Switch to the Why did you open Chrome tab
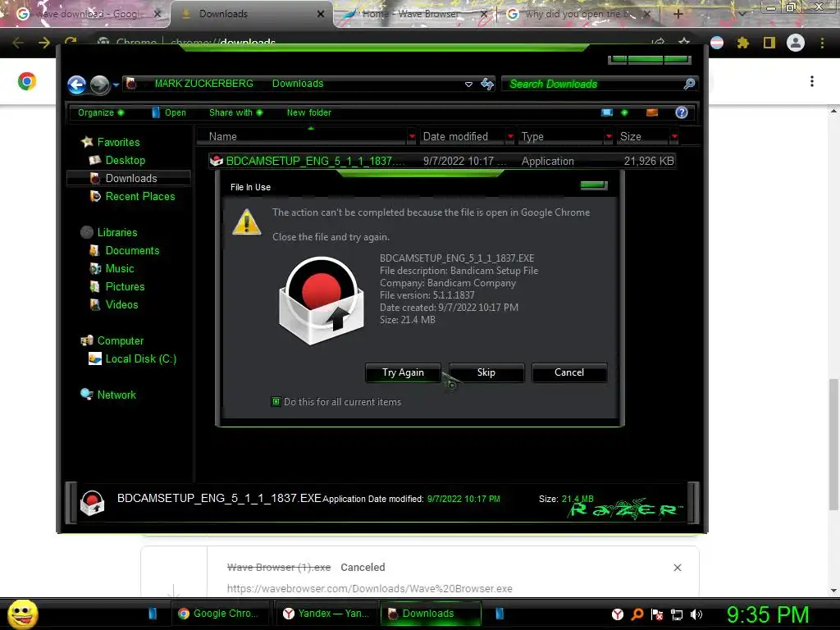The image size is (840, 630). (x=577, y=14)
